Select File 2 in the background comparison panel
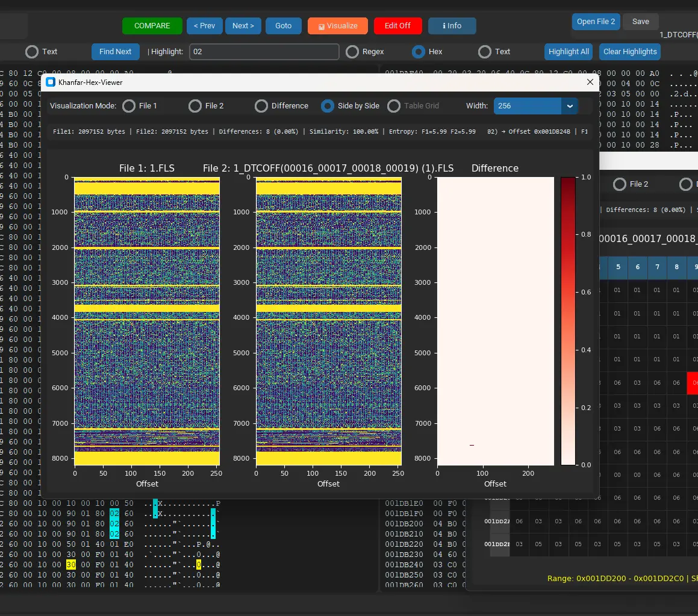 pos(619,184)
